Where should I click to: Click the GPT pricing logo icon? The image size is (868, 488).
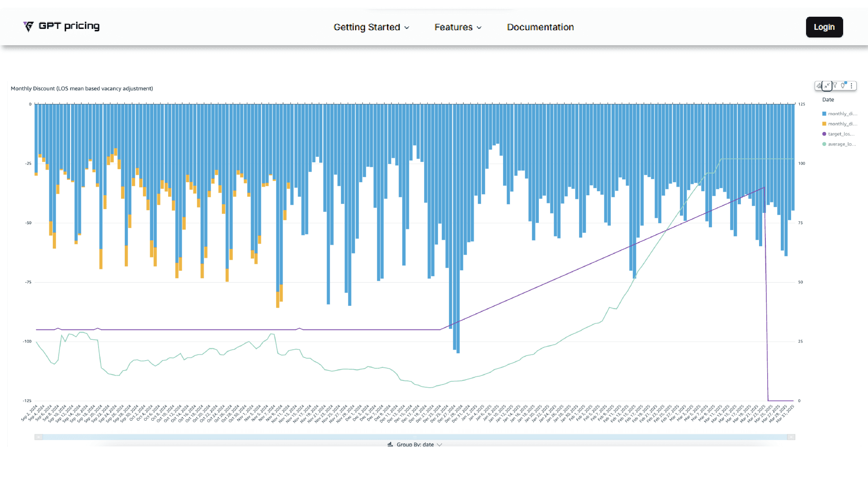[x=28, y=27]
